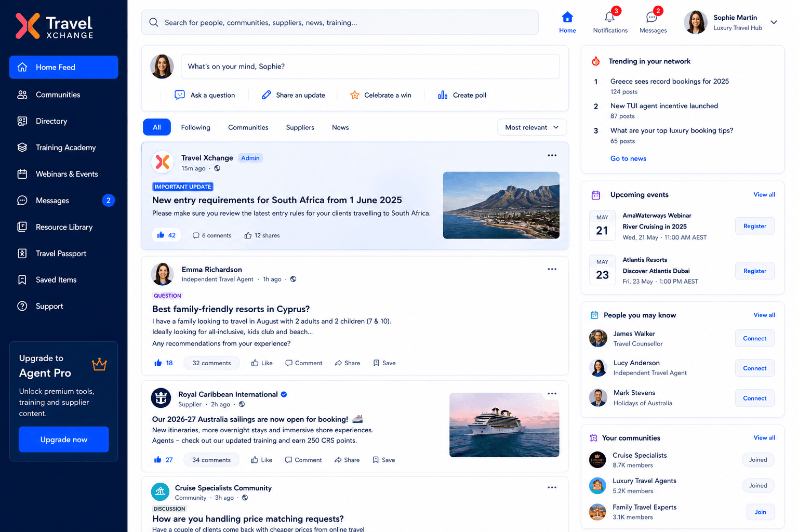Click the Upgrade now button
Screen dimensions: 798x532
(x=64, y=440)
